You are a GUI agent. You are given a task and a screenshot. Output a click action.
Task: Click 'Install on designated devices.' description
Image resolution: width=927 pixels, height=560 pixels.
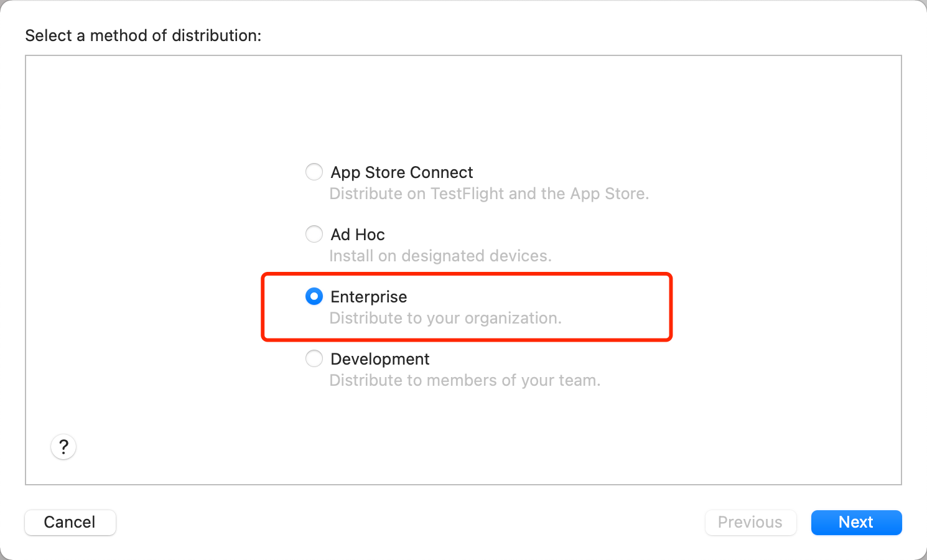(x=440, y=256)
